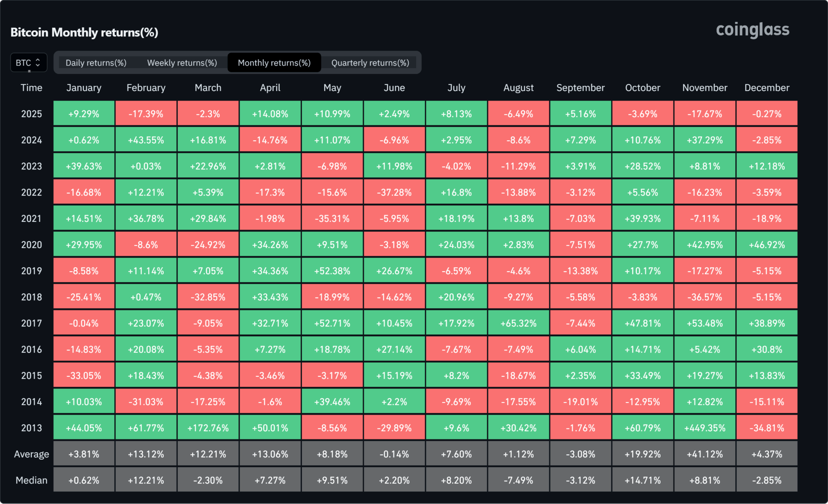The height and width of the screenshot is (504, 828).
Task: Open the BTC coin selector dropdown
Action: pos(28,63)
